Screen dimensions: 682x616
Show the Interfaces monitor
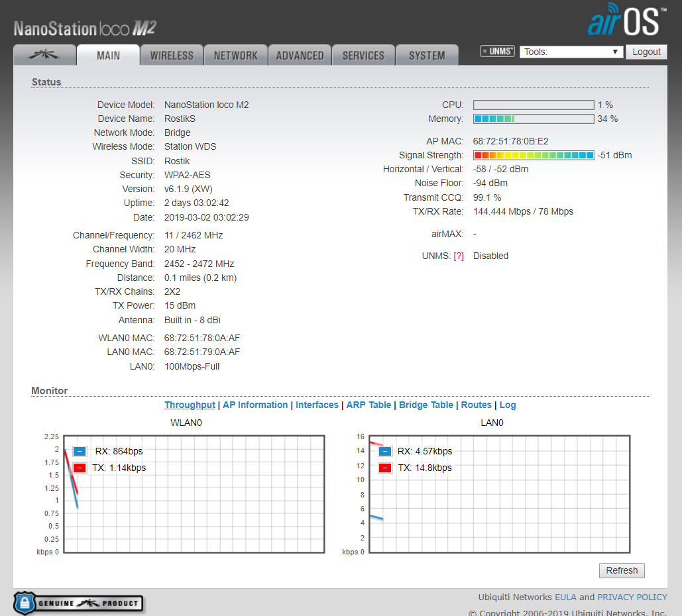[317, 405]
